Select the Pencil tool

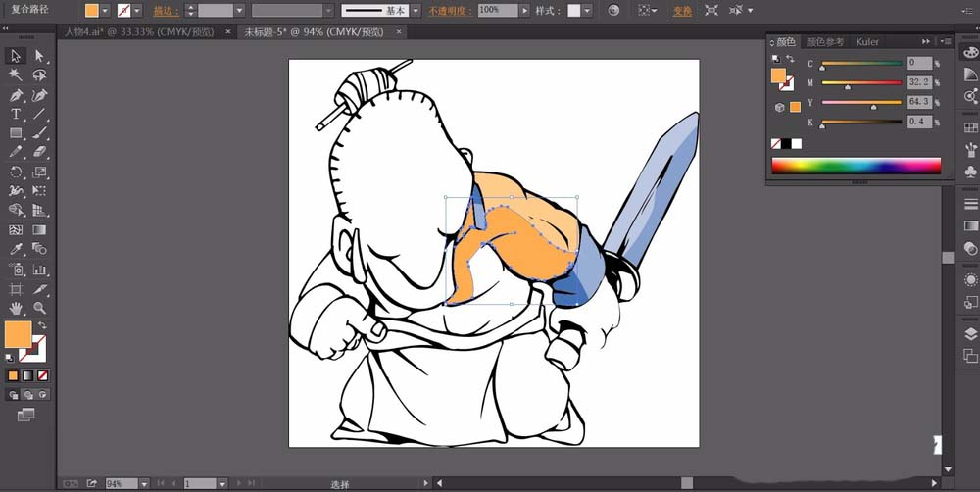click(16, 152)
